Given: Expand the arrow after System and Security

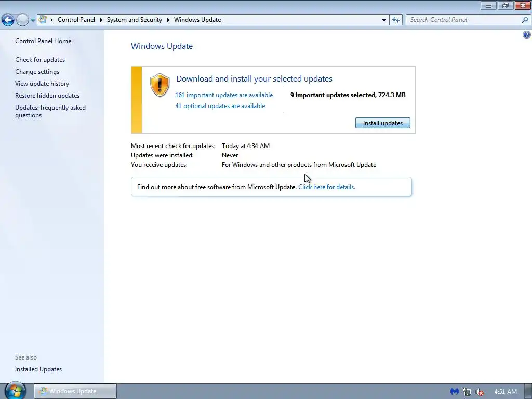Looking at the screenshot, I should tap(168, 20).
